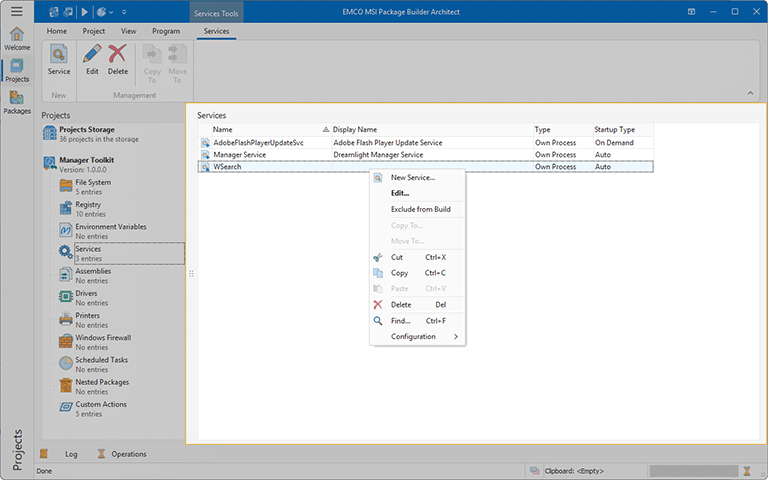The width and height of the screenshot is (768, 480).
Task: Open the hamburger menu at top left
Action: pos(17,11)
